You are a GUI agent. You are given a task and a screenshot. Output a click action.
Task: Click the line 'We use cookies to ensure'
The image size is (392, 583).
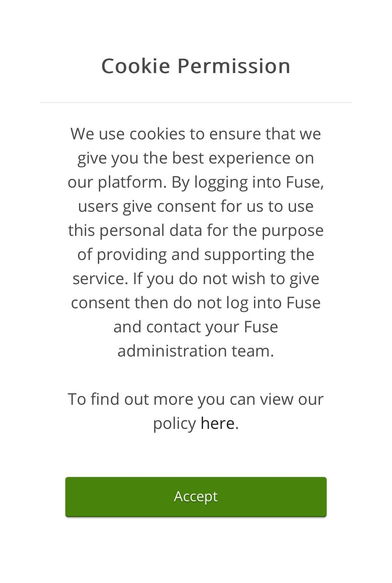pos(196,134)
